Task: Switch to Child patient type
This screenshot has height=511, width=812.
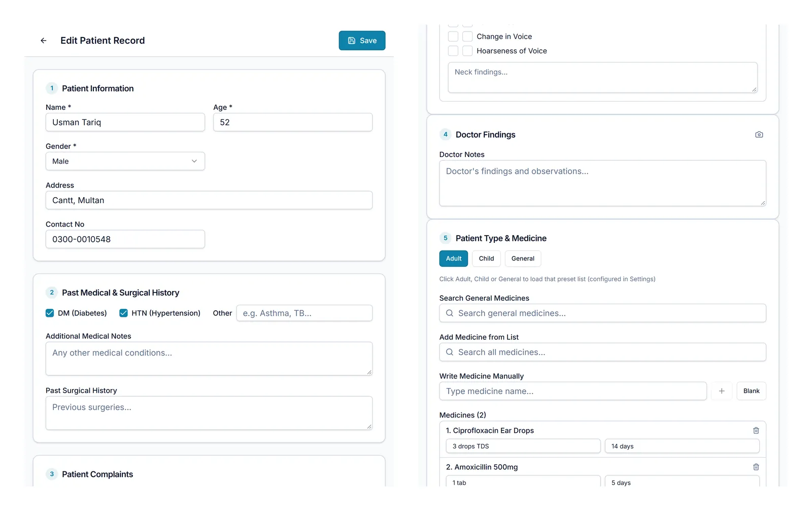Action: coord(486,259)
